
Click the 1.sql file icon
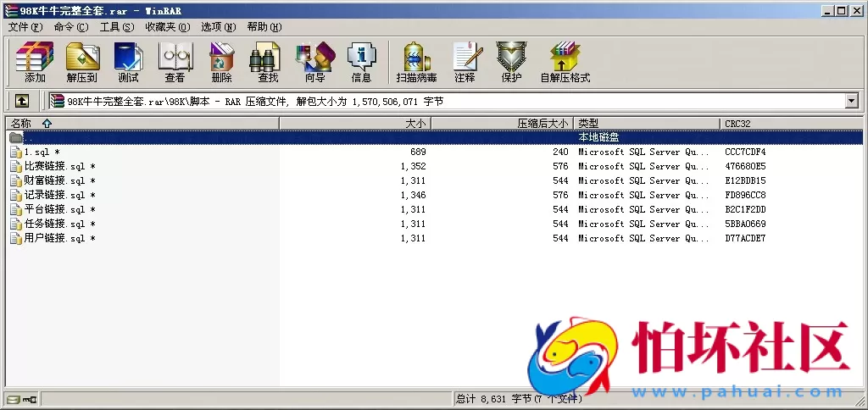[15, 152]
